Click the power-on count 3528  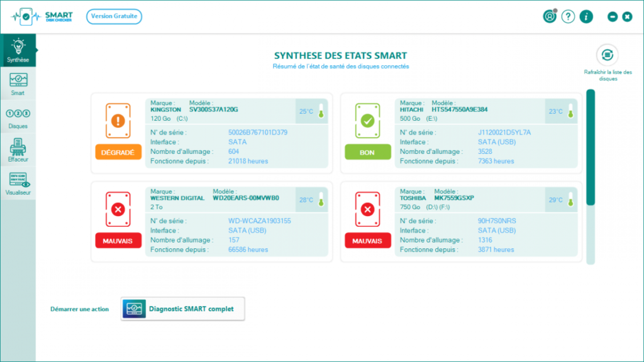pos(485,151)
